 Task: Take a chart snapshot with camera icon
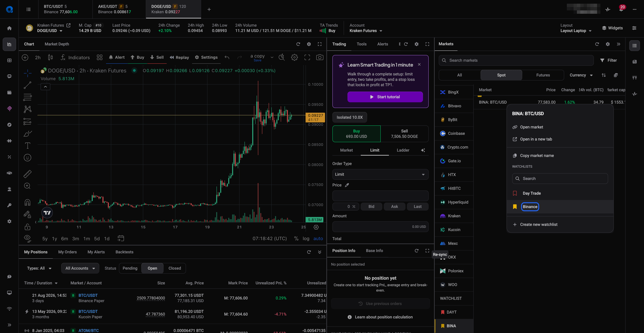pyautogui.click(x=319, y=57)
